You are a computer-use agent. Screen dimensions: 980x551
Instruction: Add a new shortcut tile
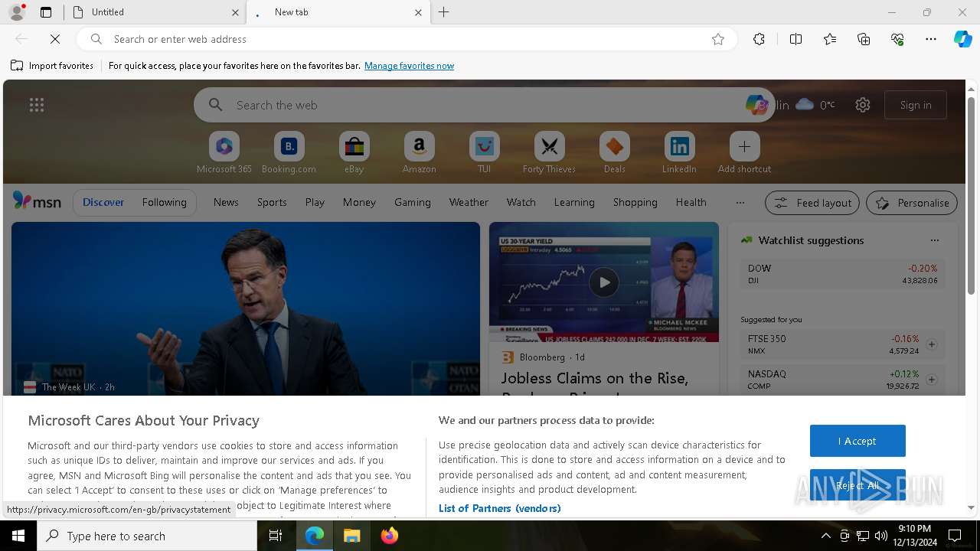click(x=744, y=153)
